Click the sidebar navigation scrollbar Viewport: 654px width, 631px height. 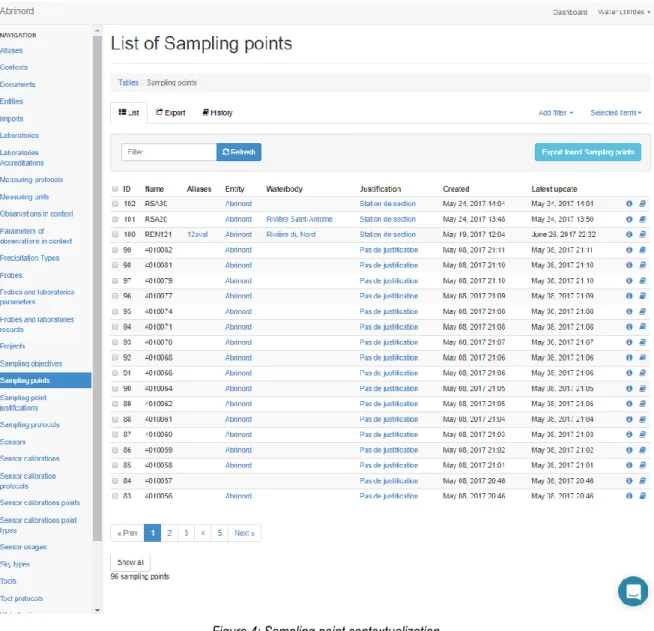click(97, 288)
